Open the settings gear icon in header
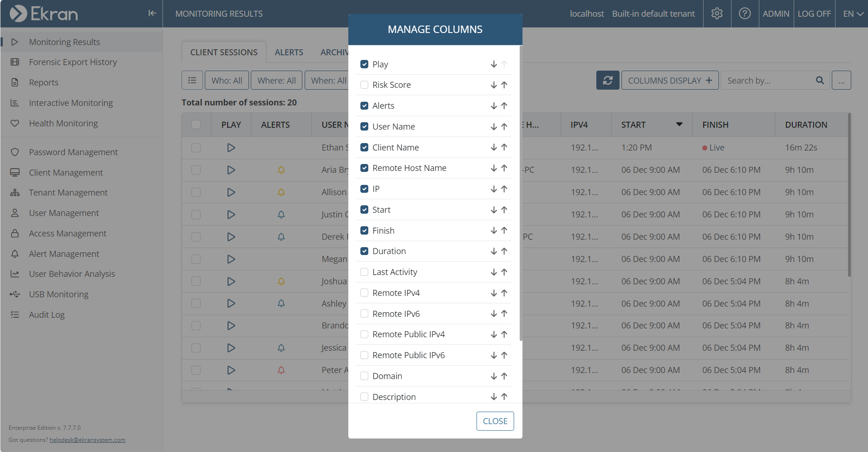 pyautogui.click(x=717, y=13)
